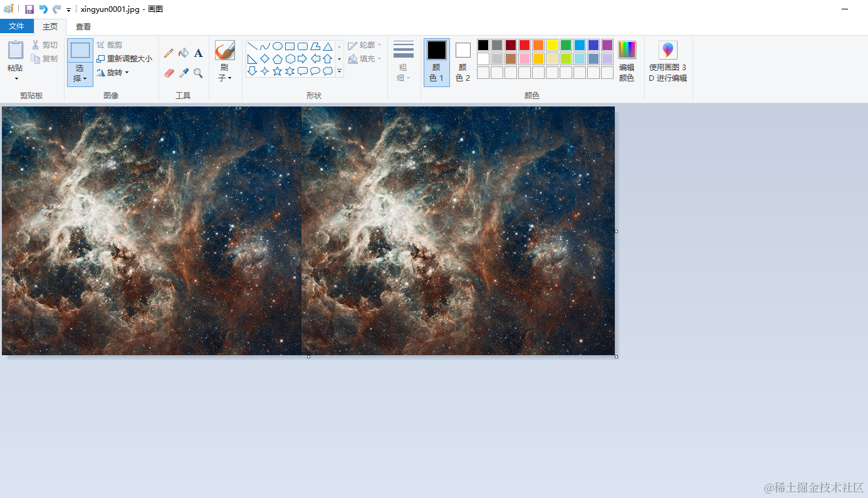
Task: Expand the 粘贴 paste options arrow
Action: click(16, 78)
